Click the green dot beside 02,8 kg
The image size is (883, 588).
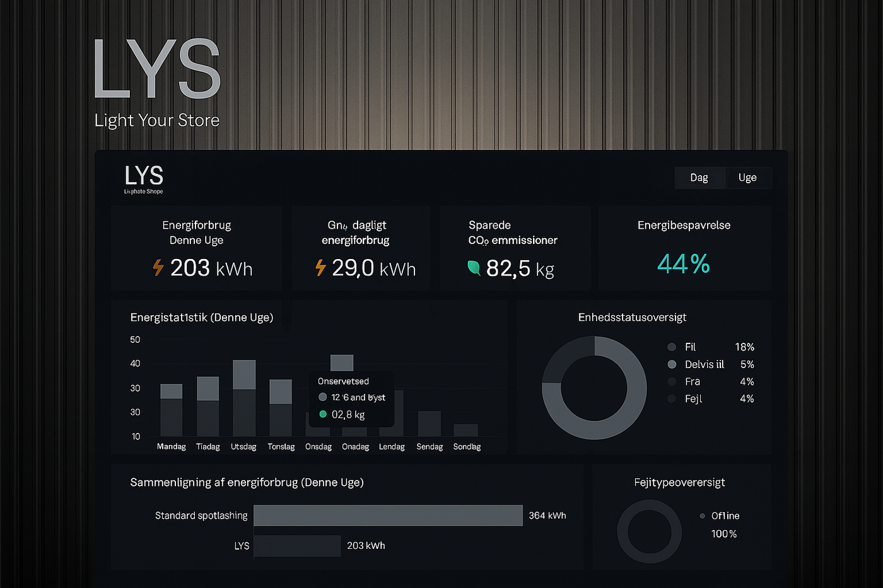point(323,415)
